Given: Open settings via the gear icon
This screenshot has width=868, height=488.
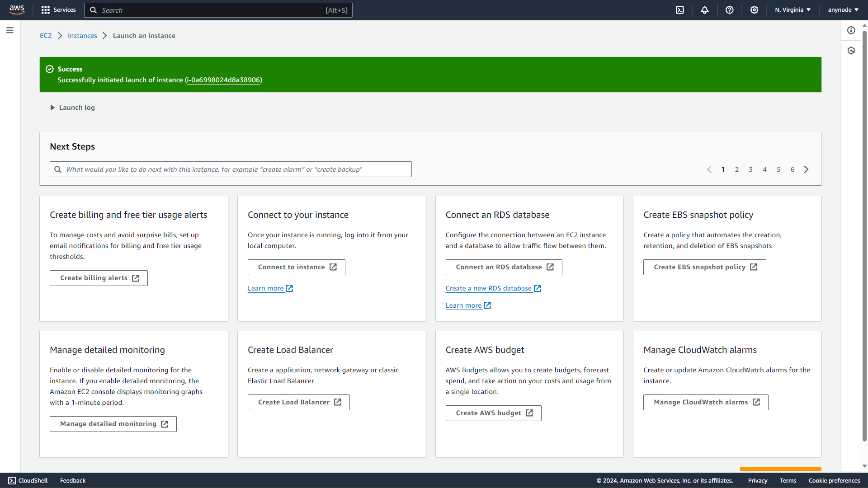Looking at the screenshot, I should 754,10.
